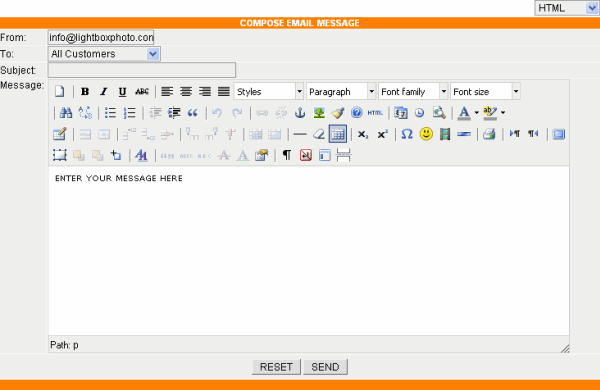The height and width of the screenshot is (390, 600).
Task: Open editor Help
Action: (356, 113)
